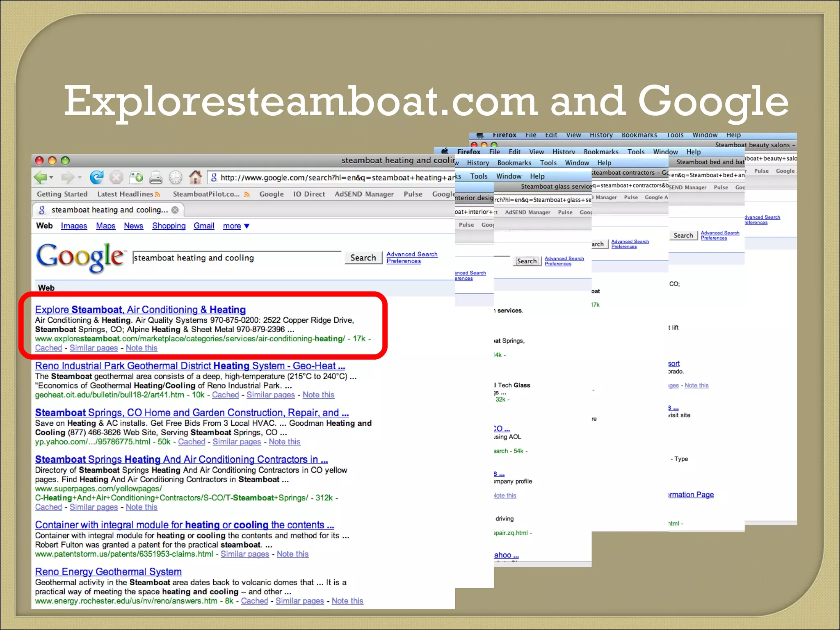Click the greyed-out Stop loading icon

pyautogui.click(x=116, y=178)
